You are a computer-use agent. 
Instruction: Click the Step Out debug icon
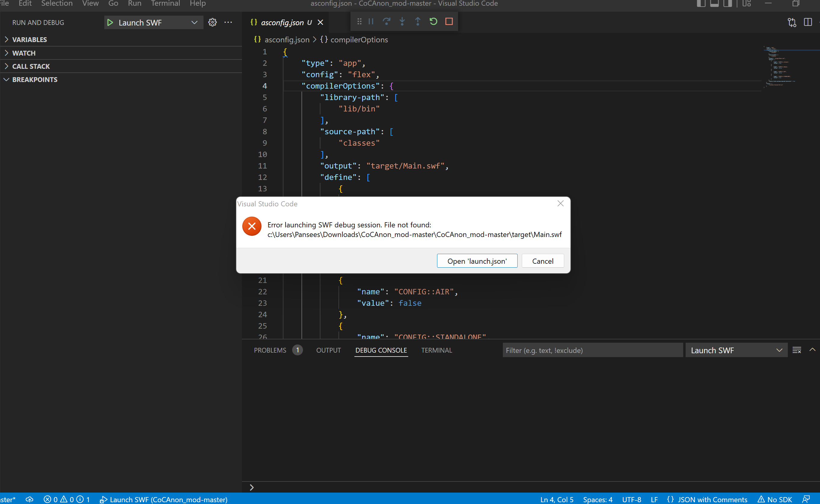pos(418,22)
